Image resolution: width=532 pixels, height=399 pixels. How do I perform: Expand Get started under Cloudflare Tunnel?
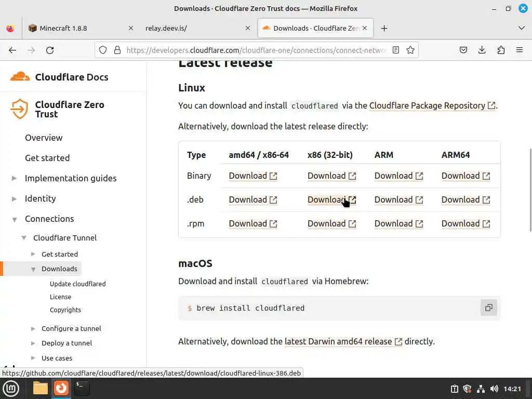coord(33,254)
